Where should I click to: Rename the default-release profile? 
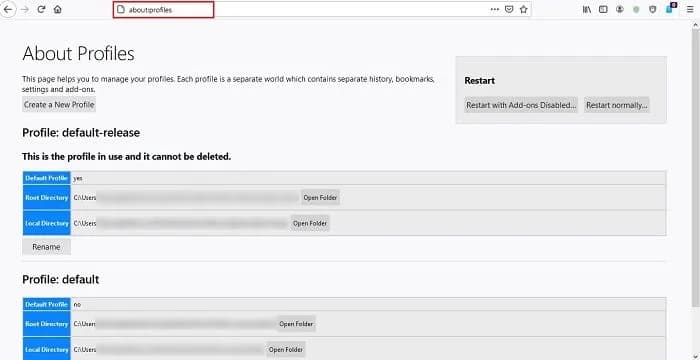pyautogui.click(x=46, y=247)
